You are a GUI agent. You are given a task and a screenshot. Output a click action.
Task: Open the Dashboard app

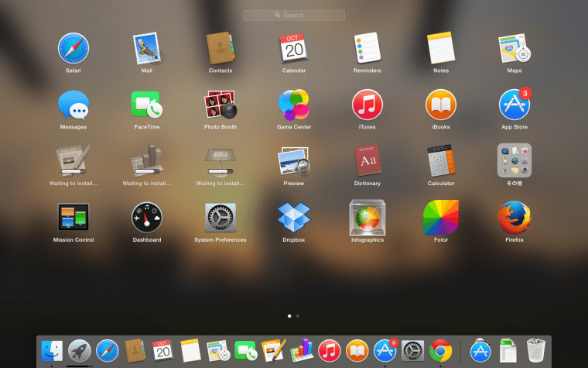[147, 218]
